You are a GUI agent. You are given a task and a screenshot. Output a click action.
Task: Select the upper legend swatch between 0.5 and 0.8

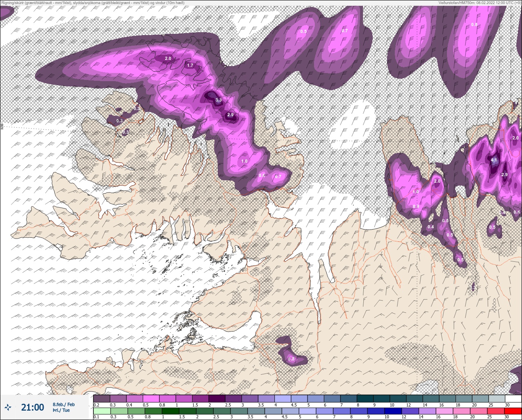click(x=151, y=398)
